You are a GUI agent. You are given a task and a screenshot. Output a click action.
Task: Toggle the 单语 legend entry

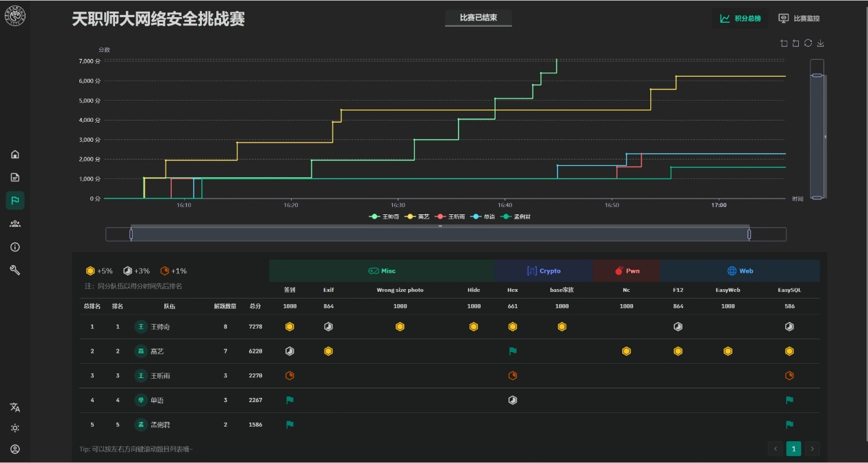click(483, 216)
